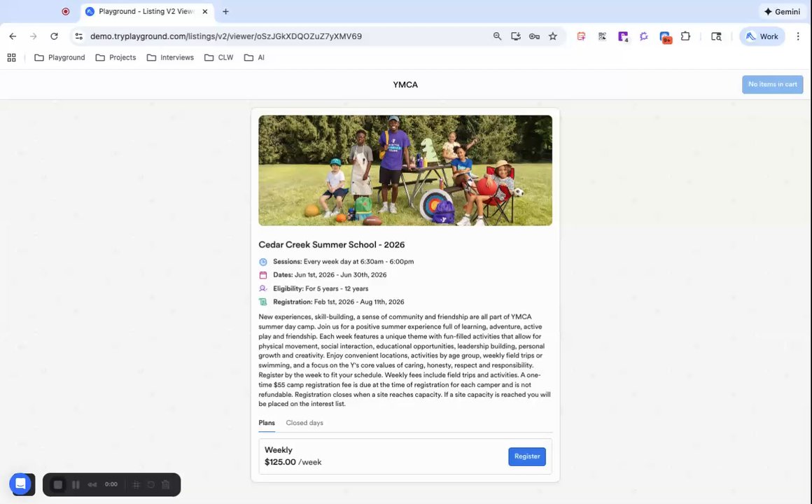Click the YMCA header title
Image resolution: width=812 pixels, height=504 pixels.
405,85
